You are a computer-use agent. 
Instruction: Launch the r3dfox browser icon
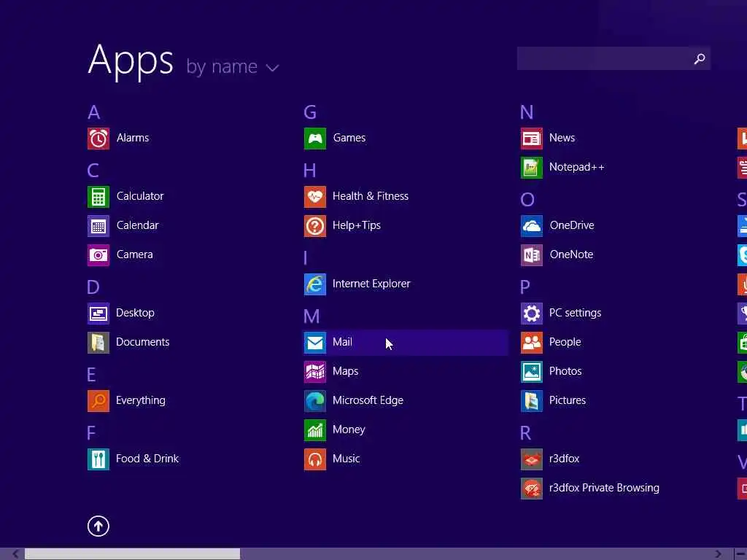pyautogui.click(x=532, y=459)
